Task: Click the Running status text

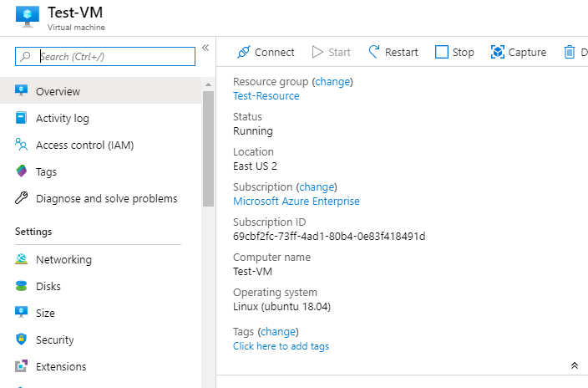Action: (253, 131)
